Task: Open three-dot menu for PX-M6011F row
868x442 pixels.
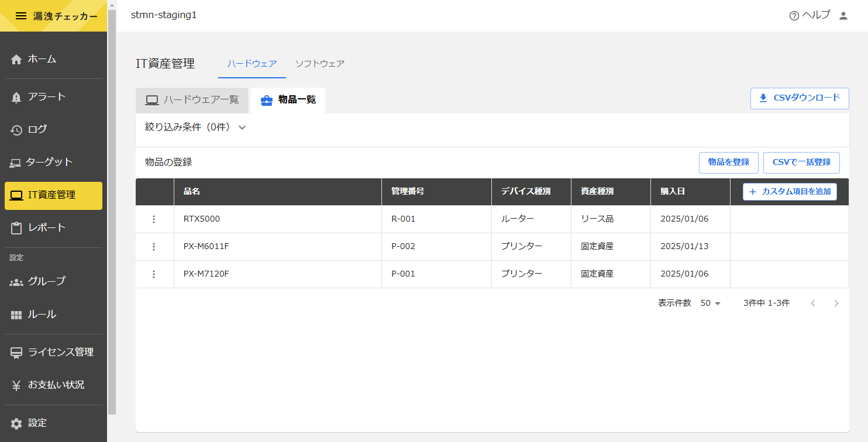Action: (154, 247)
